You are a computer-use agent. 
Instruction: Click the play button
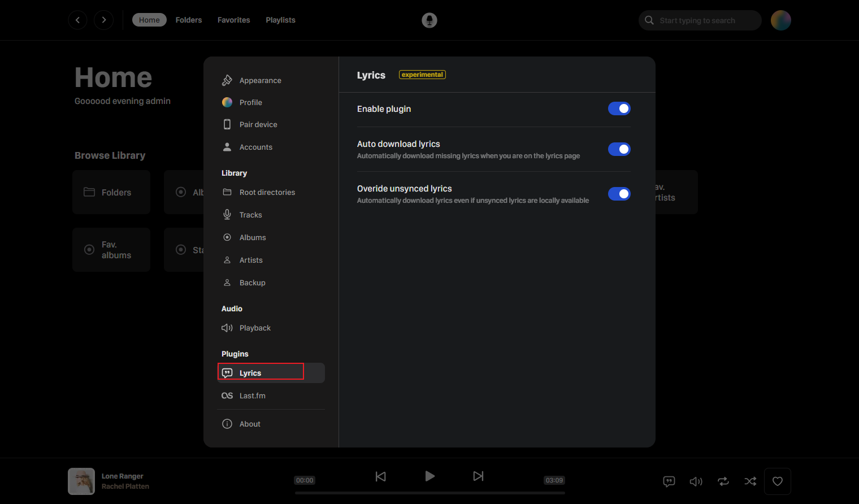429,476
